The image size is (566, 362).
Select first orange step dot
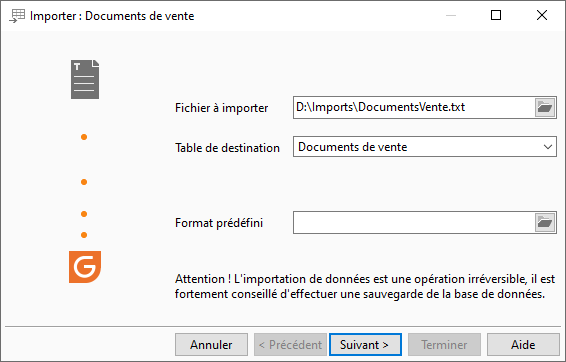[x=84, y=137]
